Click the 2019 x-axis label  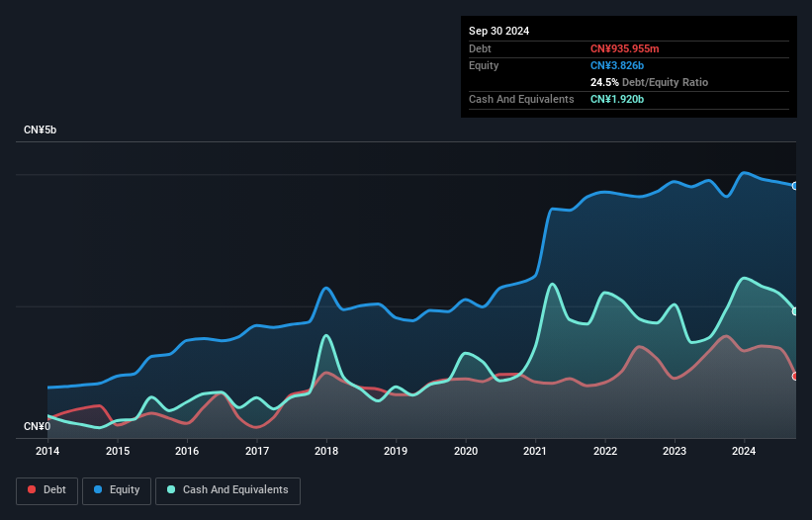[396, 451]
